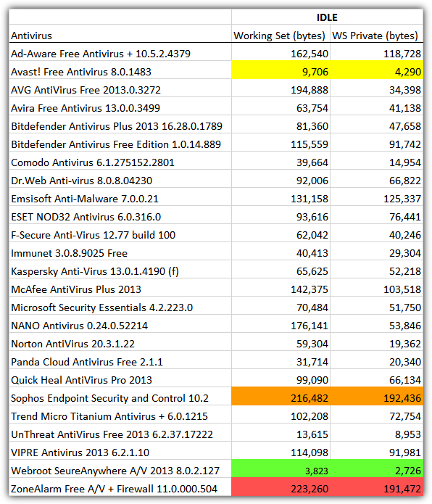Select cell value 162,540

coord(310,54)
